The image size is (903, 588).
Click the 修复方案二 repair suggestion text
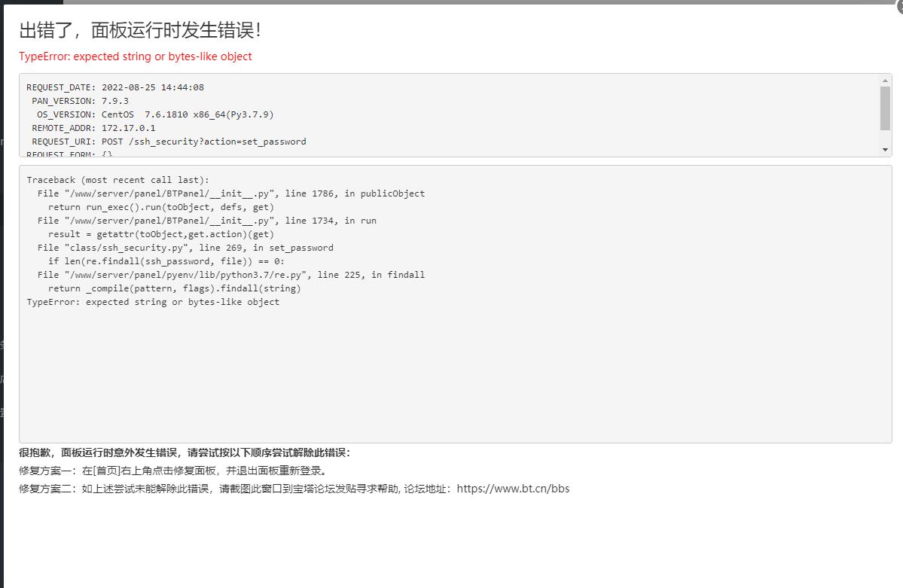pos(294,489)
